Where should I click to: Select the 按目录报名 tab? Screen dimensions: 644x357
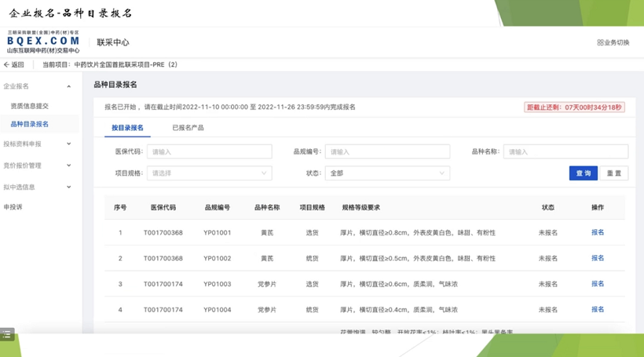127,128
